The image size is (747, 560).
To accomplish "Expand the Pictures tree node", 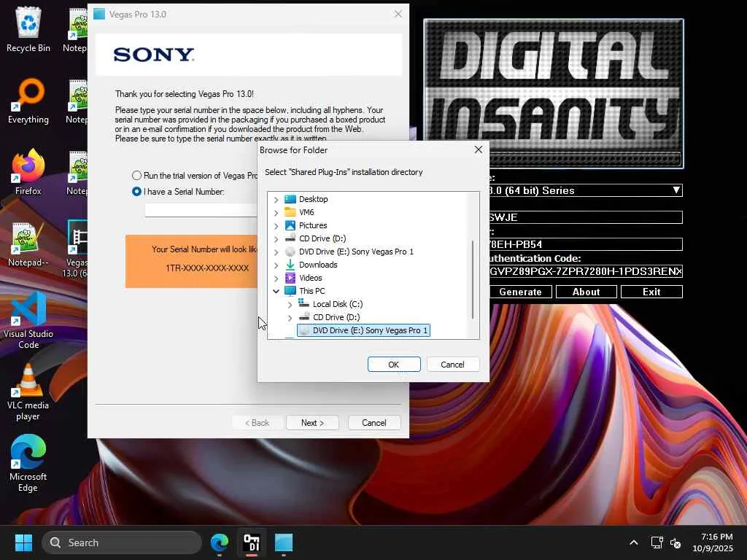I will point(276,226).
